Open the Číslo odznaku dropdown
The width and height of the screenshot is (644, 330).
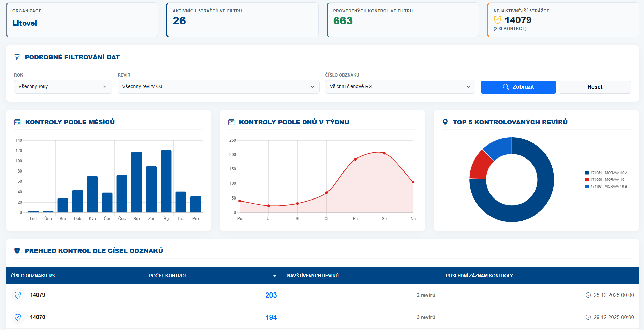click(x=400, y=87)
